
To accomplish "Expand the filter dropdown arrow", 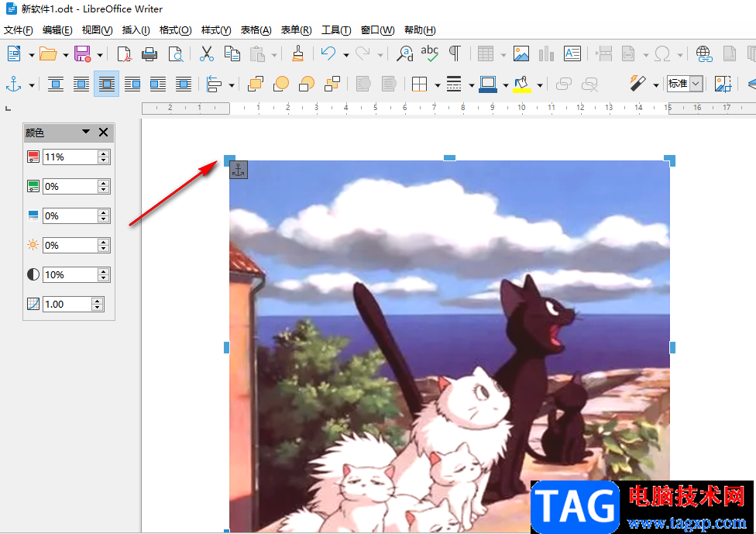I will 656,85.
